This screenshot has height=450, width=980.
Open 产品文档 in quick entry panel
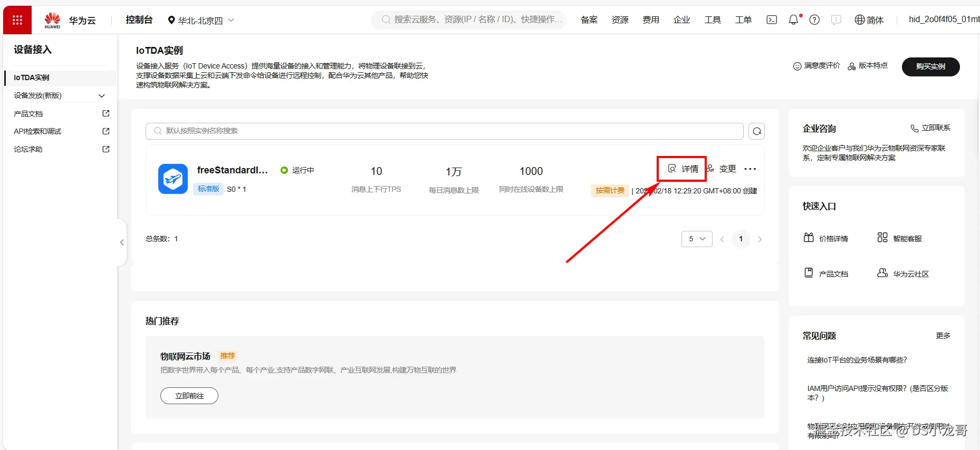click(x=826, y=273)
